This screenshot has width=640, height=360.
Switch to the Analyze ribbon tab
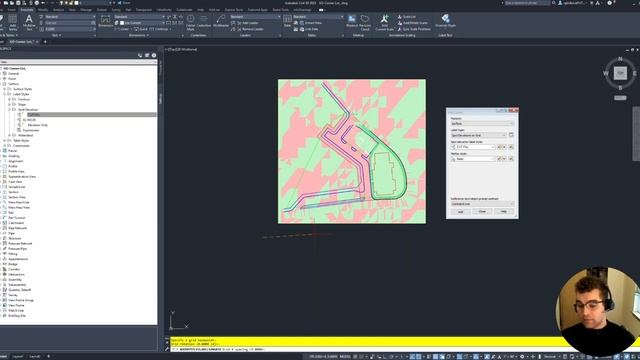click(x=58, y=9)
